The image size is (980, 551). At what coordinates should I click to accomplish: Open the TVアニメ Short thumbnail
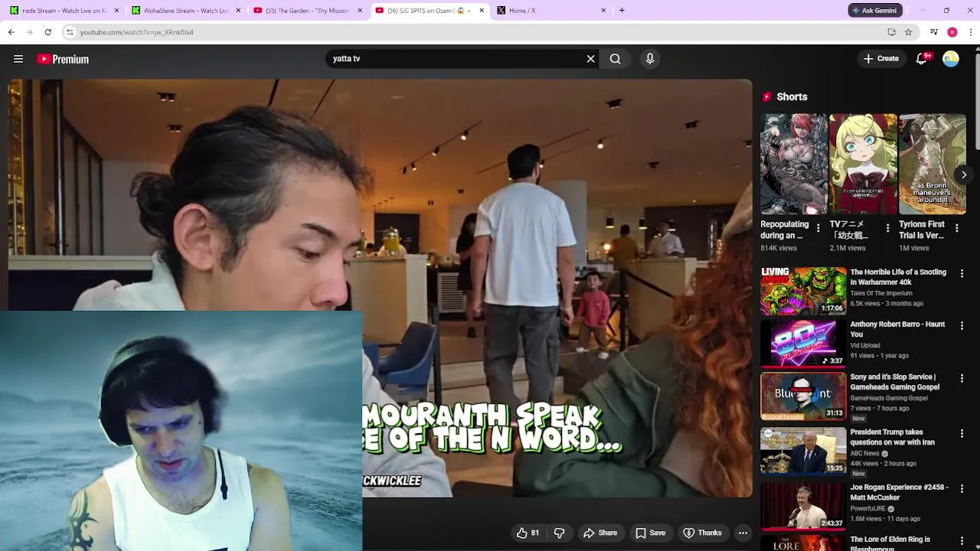(863, 164)
